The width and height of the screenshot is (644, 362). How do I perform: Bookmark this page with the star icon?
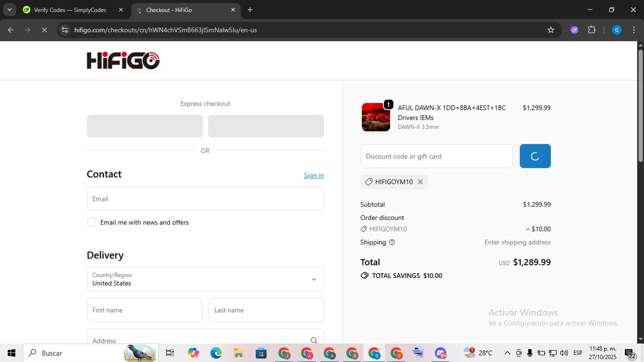[x=551, y=30]
